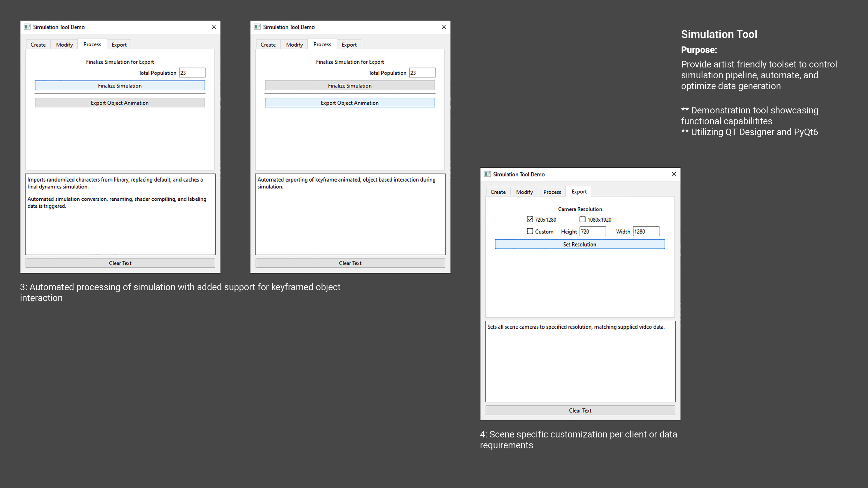Close the left Simulation Tool Demo window

(214, 27)
